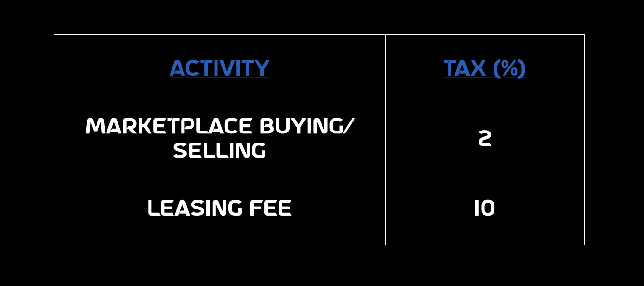Screen dimensions: 644x286
Task: Click the border line above the LEASING FEE row
Action: 220,175
